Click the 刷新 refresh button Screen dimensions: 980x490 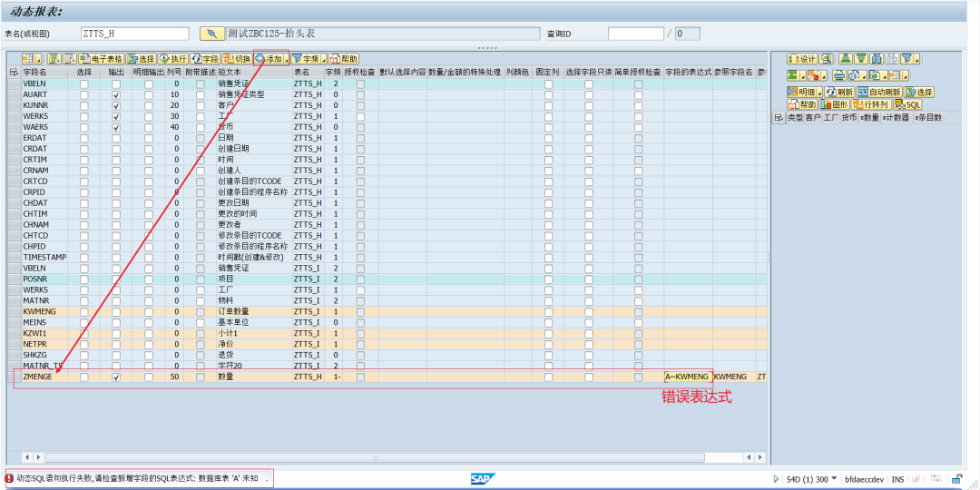[x=839, y=92]
